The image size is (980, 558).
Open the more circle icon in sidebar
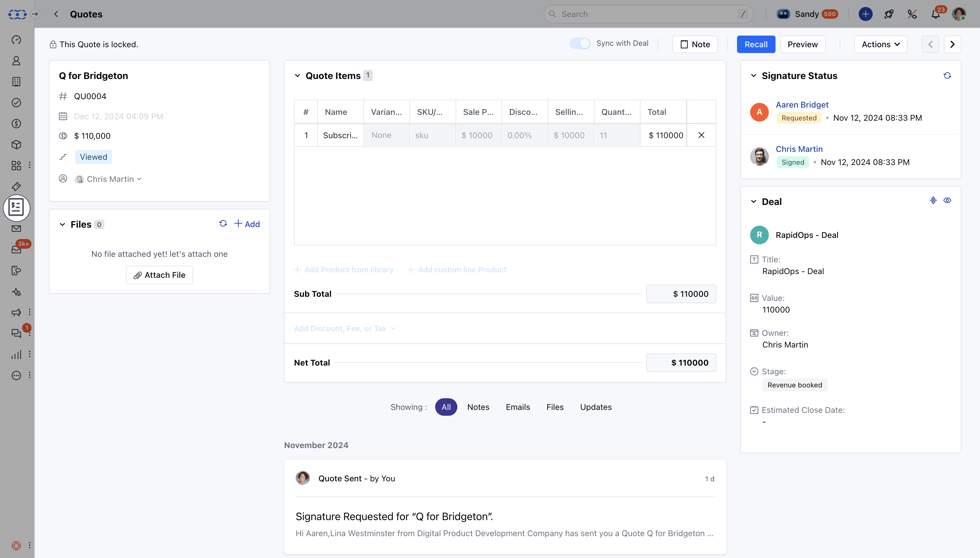point(16,375)
